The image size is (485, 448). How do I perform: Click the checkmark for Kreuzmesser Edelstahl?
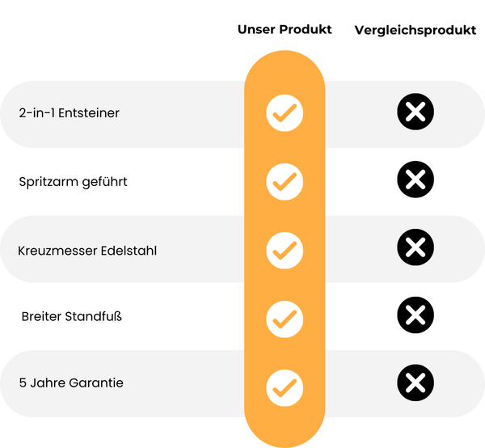(285, 250)
